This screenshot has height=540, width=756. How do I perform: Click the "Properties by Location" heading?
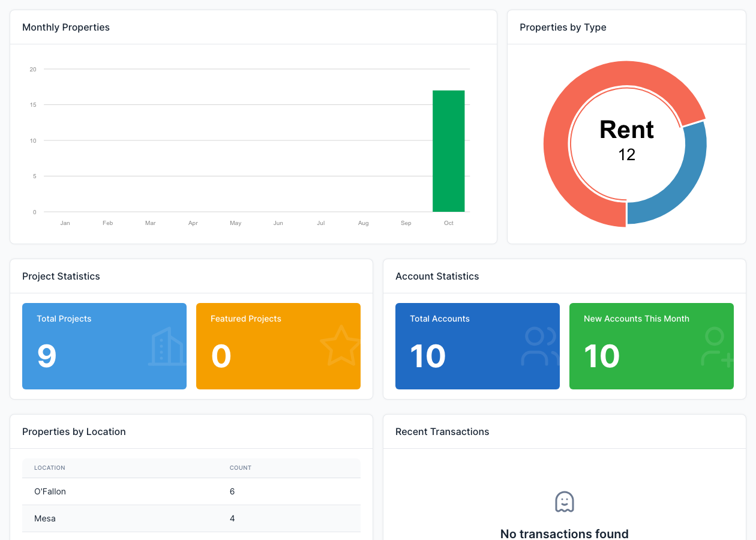(74, 431)
